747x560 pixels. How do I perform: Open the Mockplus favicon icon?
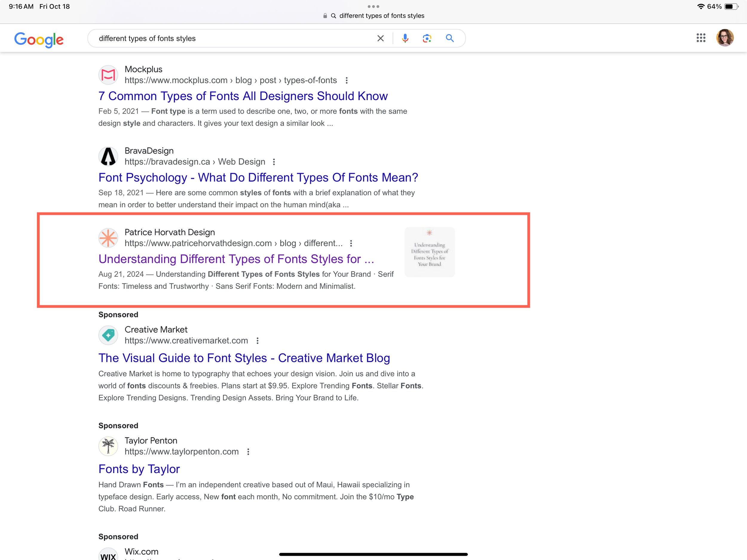click(x=108, y=75)
